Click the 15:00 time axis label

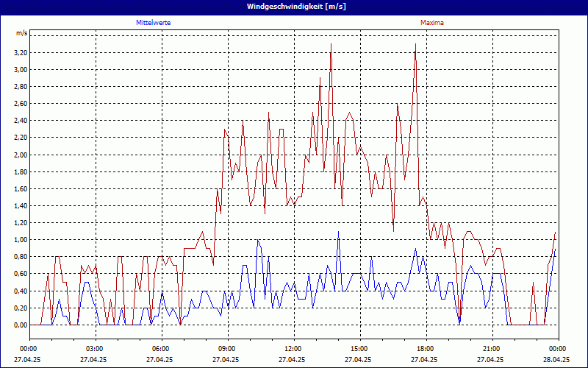tap(360, 349)
